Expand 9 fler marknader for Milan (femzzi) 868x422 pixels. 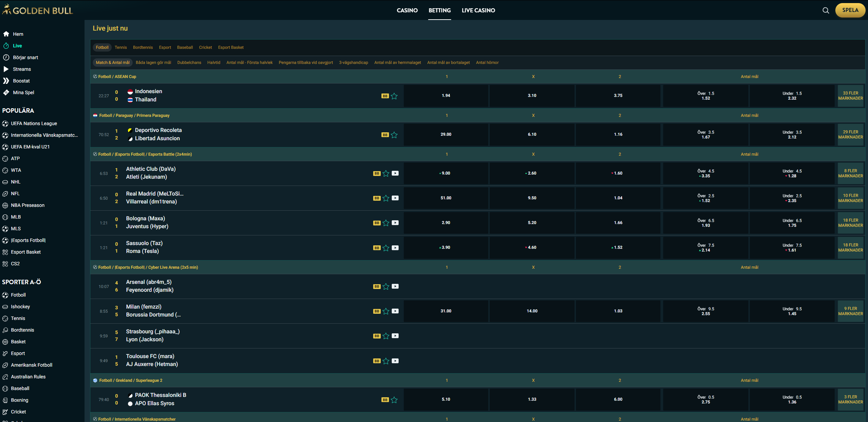click(x=850, y=311)
